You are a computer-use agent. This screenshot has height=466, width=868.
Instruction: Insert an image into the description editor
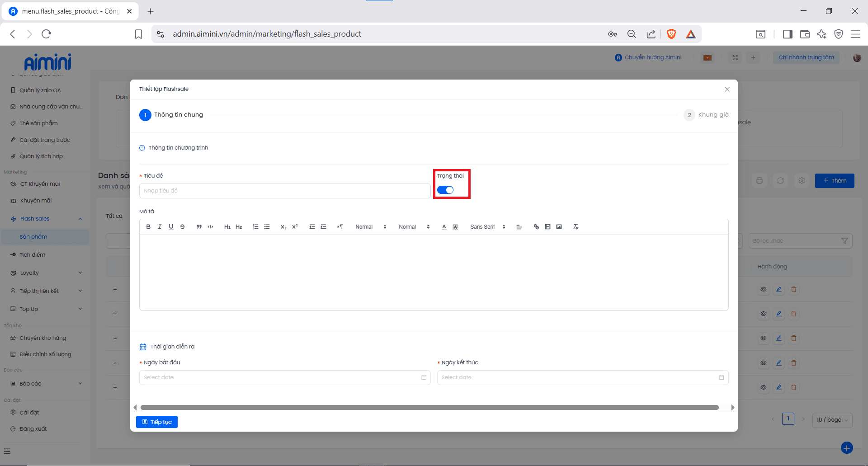(x=559, y=227)
